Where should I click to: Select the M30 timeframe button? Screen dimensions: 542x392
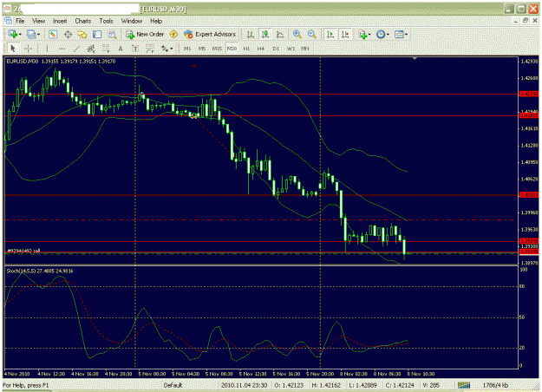(x=232, y=49)
